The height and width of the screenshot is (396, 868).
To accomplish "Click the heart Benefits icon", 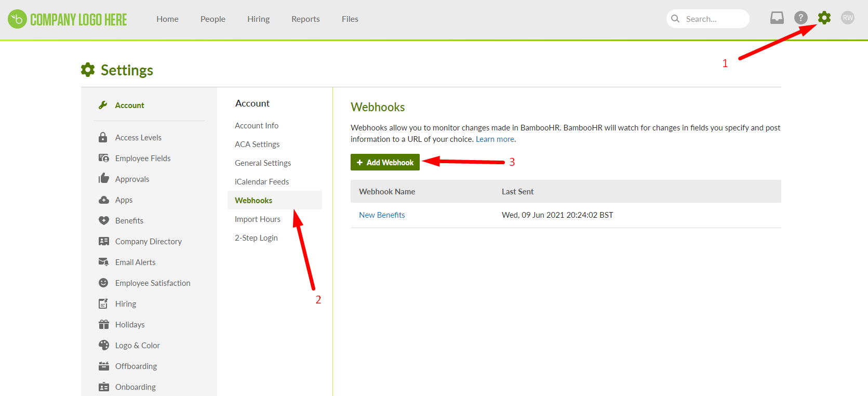I will pos(104,220).
